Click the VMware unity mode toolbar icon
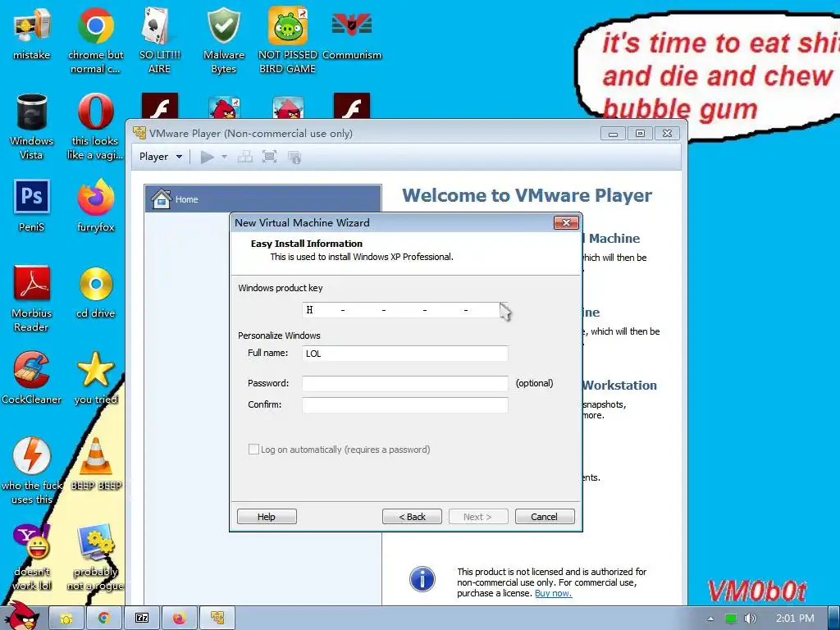840x630 pixels. (294, 157)
